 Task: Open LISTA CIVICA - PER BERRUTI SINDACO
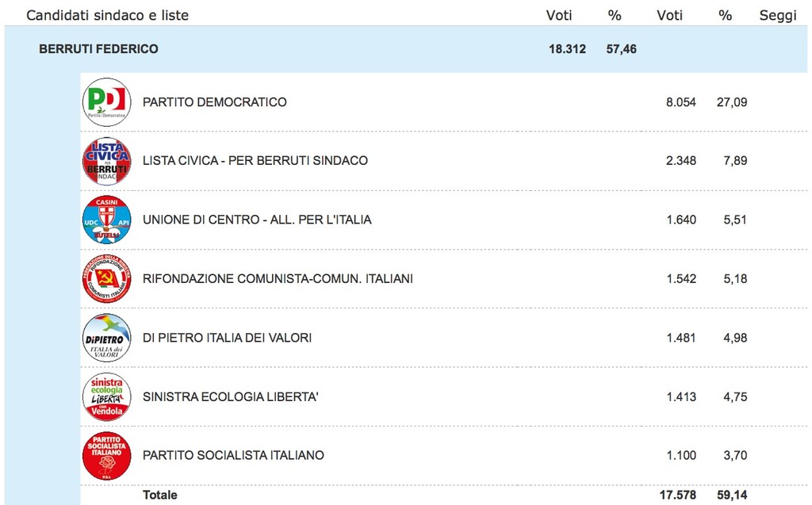click(x=255, y=161)
